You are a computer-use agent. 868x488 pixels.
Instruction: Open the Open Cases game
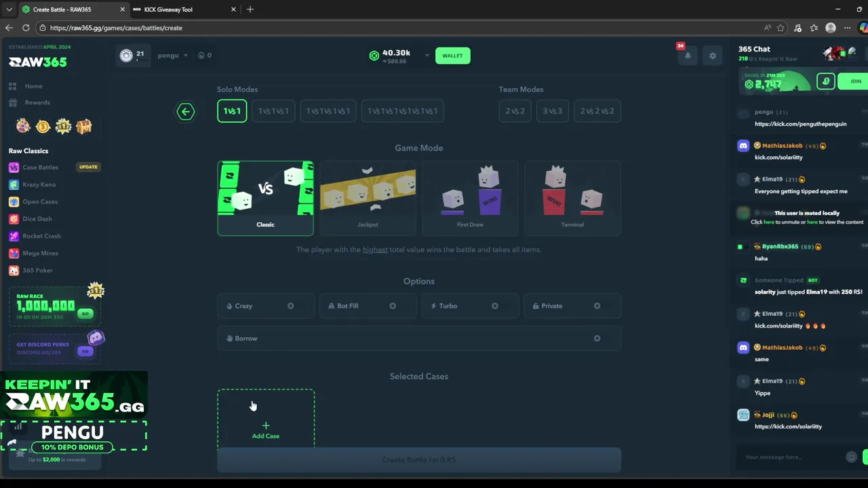point(40,201)
